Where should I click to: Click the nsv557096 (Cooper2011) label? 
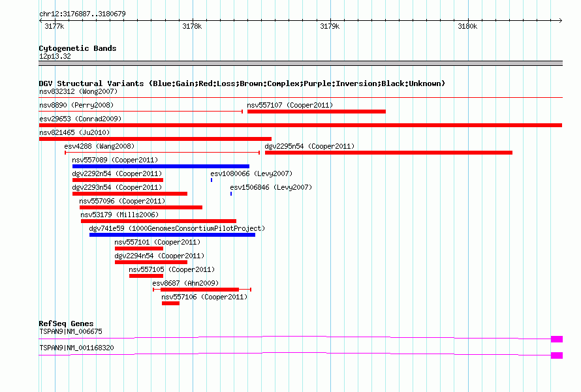tap(122, 201)
